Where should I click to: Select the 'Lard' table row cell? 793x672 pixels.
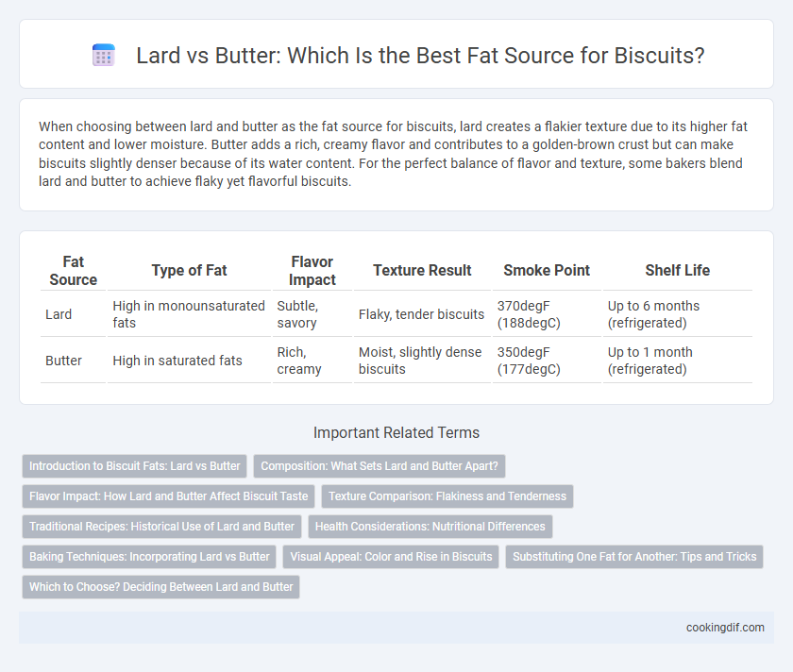[59, 314]
